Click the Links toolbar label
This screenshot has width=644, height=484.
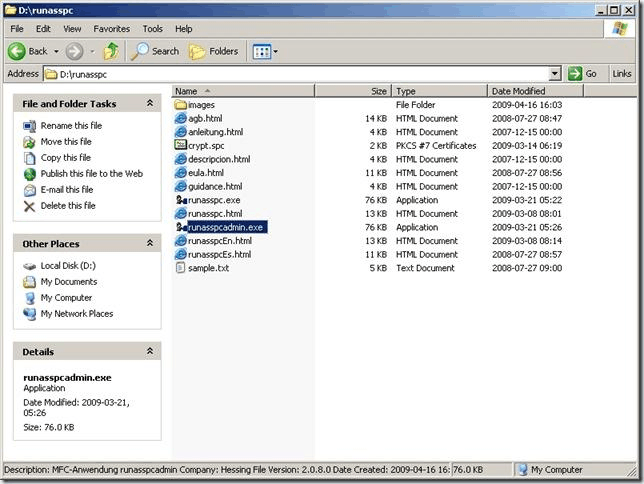[x=622, y=74]
